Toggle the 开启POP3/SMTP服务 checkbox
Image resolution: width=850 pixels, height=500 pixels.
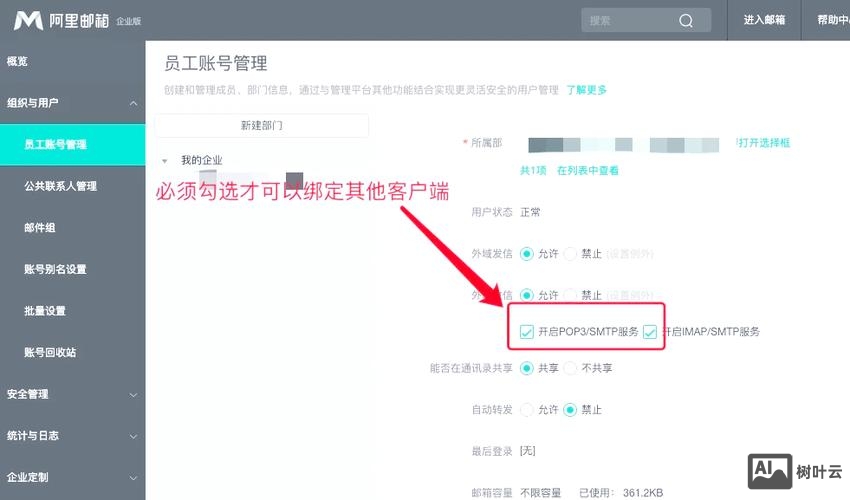[526, 331]
